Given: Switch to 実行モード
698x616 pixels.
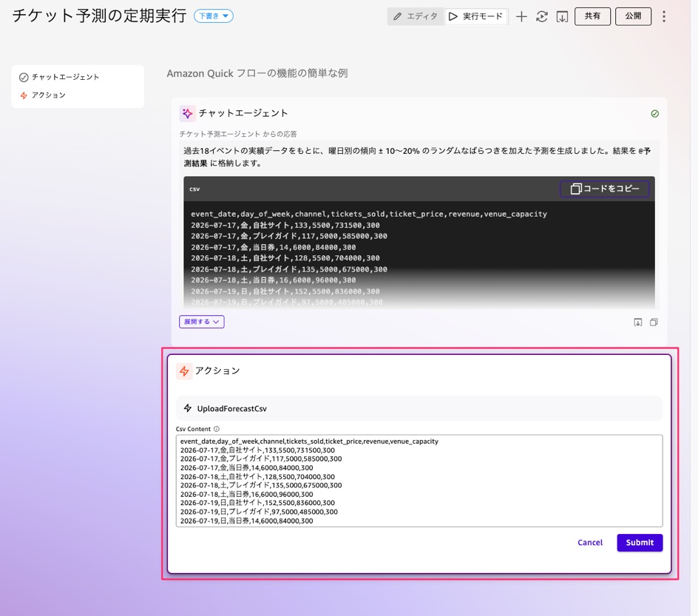Looking at the screenshot, I should coord(476,16).
